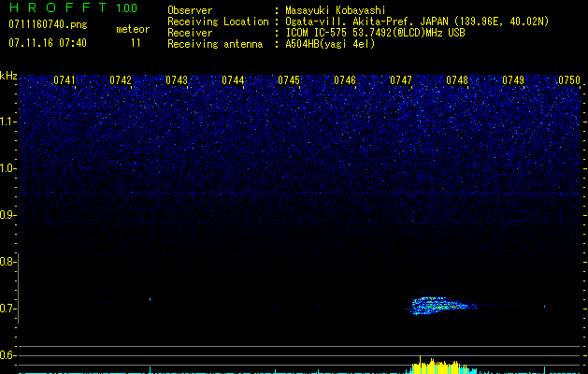Click the ICOM IC-575 receiver text
Screen dimensions: 588x374
coord(375,33)
